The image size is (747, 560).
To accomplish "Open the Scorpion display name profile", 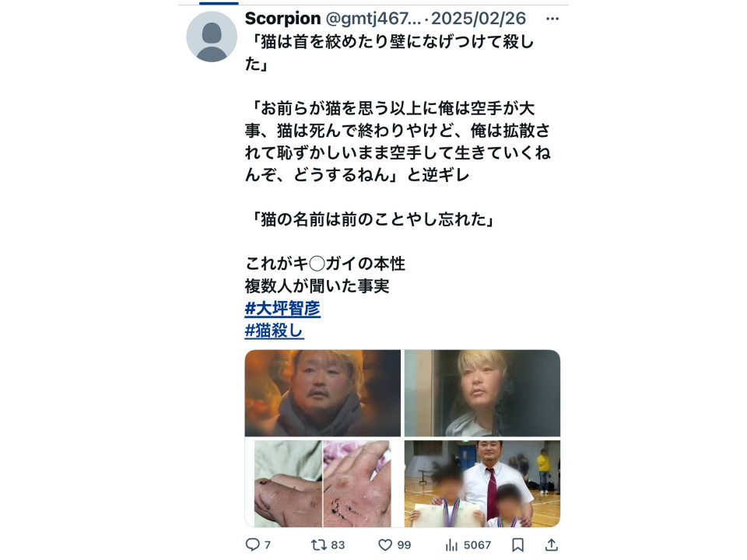I will [x=282, y=19].
